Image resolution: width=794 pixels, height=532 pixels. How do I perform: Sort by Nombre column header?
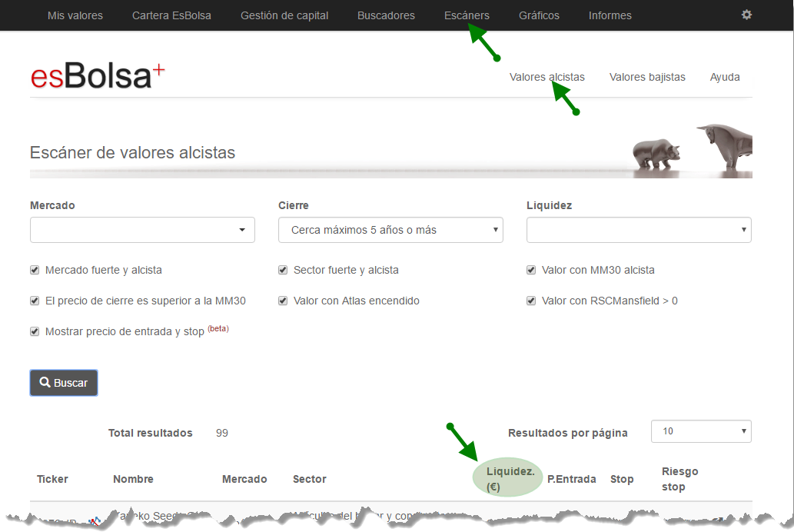tap(133, 479)
